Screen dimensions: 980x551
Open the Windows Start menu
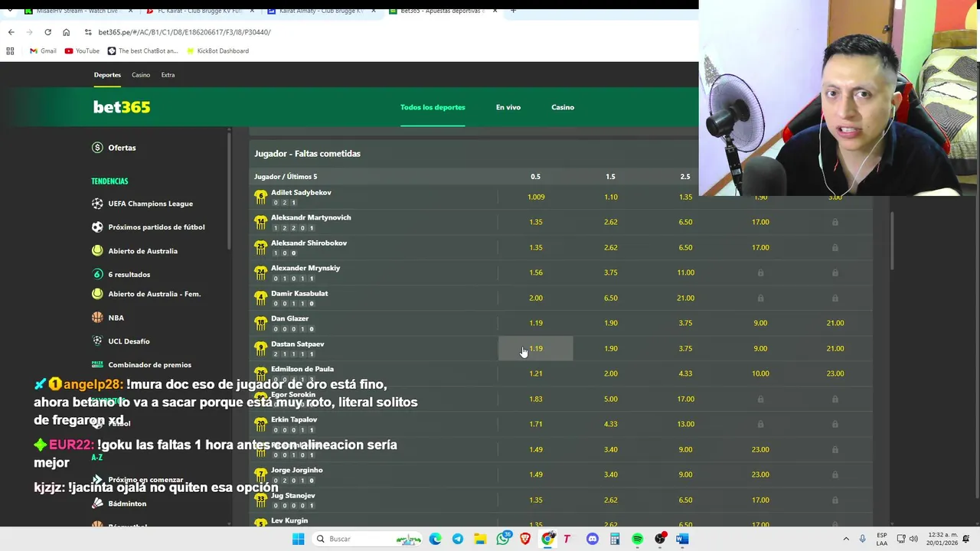tap(298, 539)
